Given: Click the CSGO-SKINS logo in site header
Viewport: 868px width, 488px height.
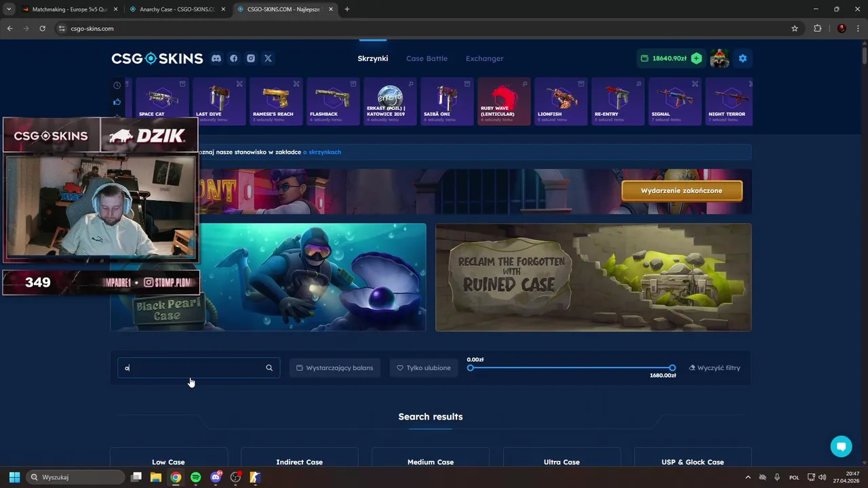Looking at the screenshot, I should pyautogui.click(x=157, y=58).
